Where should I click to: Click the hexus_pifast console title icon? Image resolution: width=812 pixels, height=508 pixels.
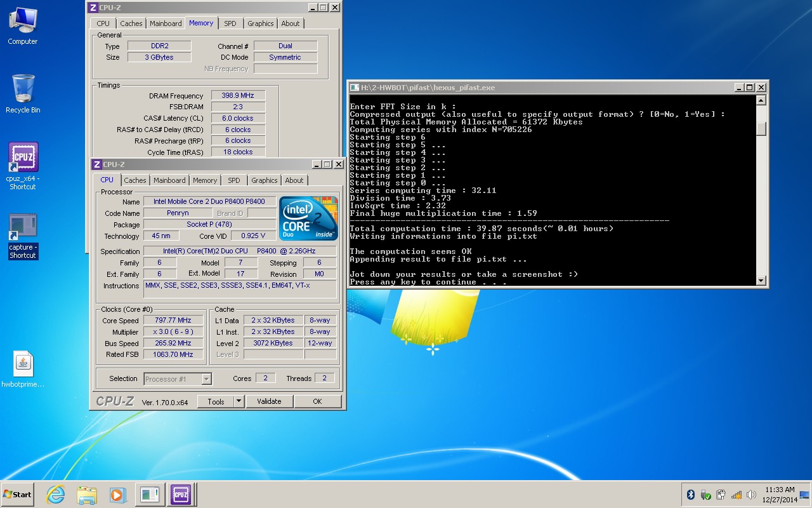(355, 88)
